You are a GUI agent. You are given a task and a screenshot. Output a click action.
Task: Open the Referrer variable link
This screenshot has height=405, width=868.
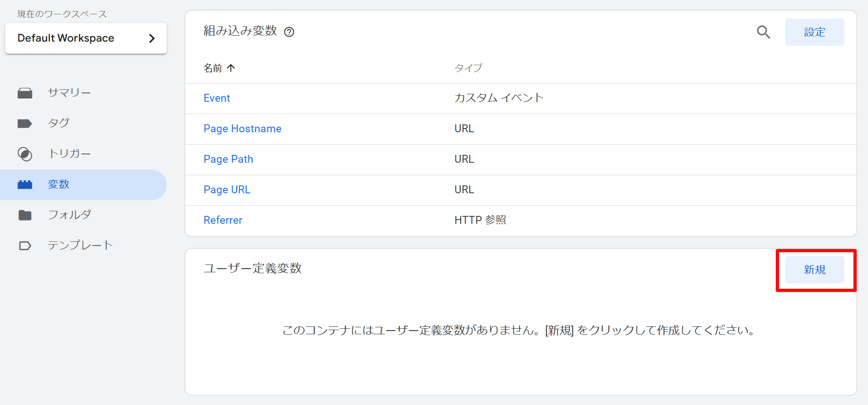pos(223,220)
